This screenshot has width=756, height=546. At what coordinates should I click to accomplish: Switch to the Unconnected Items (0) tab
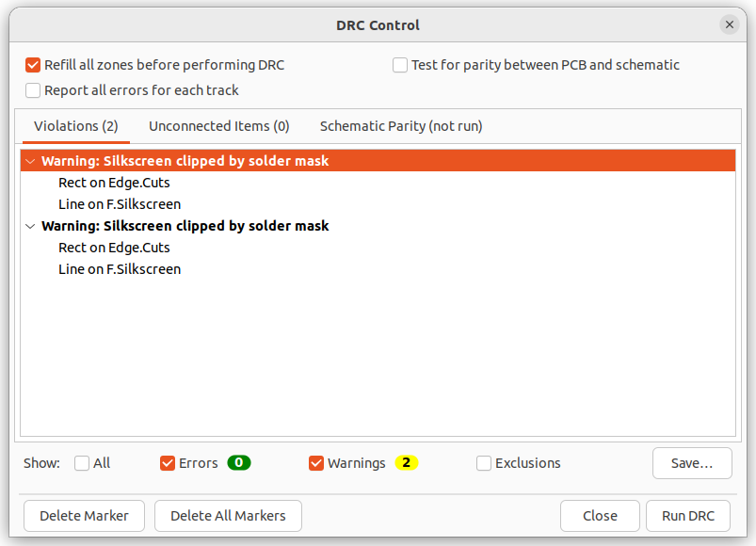pyautogui.click(x=219, y=126)
